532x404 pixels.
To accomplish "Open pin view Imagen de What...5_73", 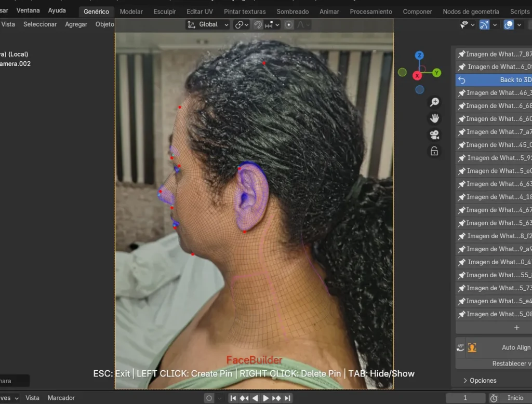I will coord(494,288).
